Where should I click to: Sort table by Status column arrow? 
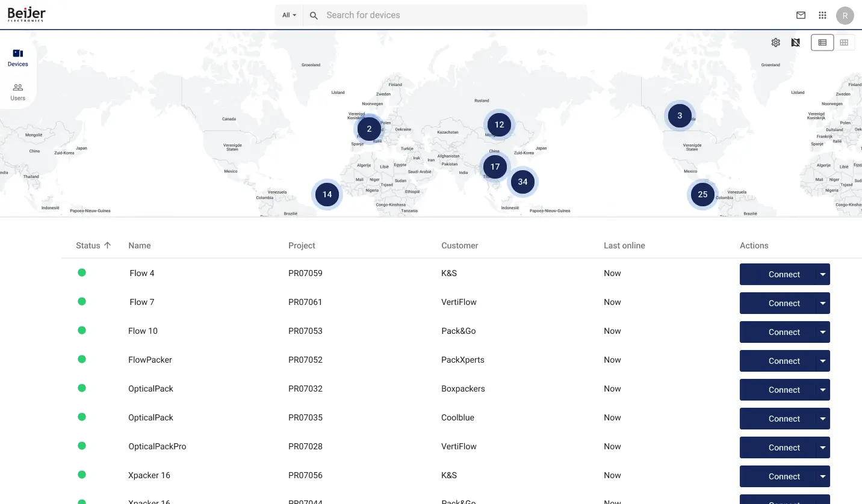108,245
